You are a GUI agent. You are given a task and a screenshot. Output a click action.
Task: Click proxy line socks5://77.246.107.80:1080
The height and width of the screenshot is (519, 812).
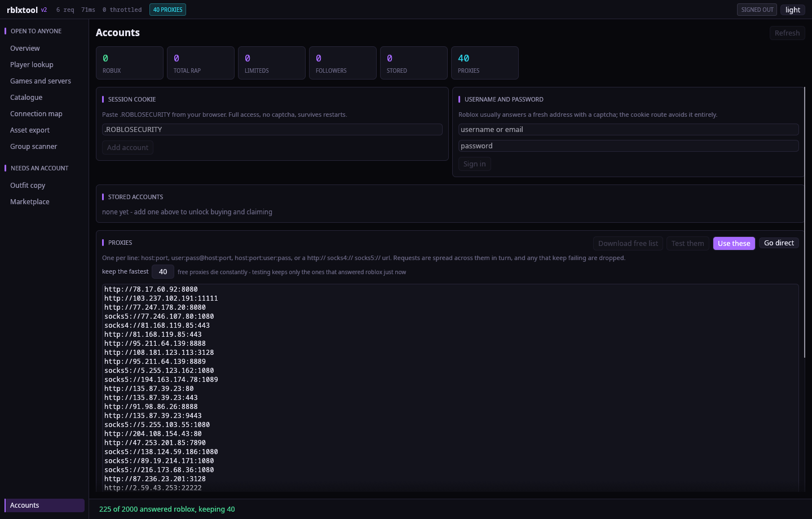tap(159, 316)
